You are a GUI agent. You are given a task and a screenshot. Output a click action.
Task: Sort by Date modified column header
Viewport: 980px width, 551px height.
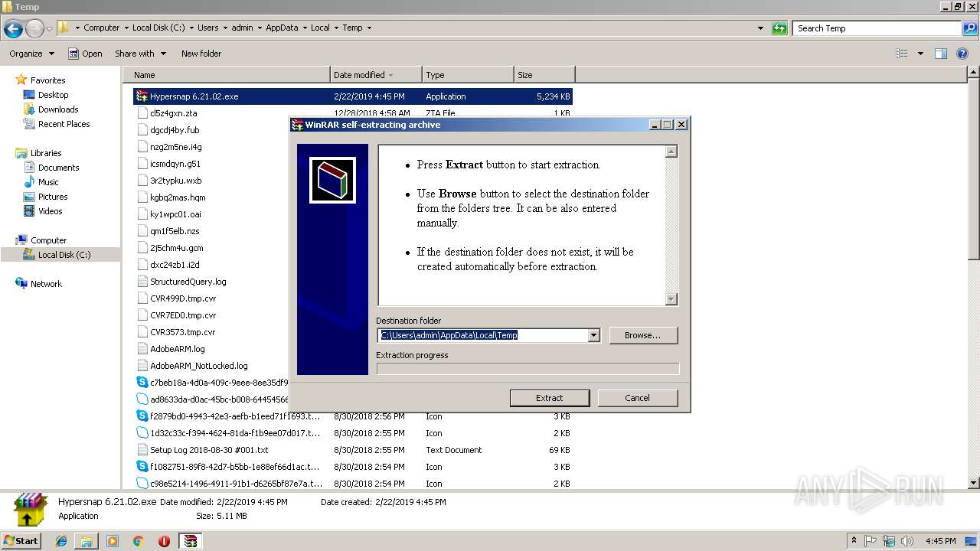tap(376, 75)
